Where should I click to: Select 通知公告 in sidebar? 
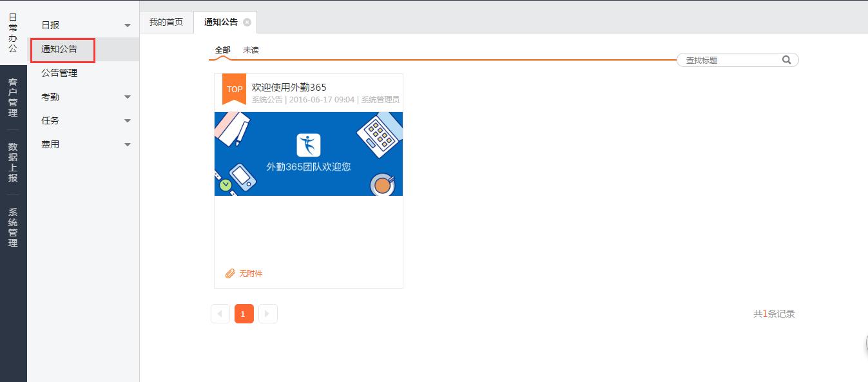pos(59,49)
